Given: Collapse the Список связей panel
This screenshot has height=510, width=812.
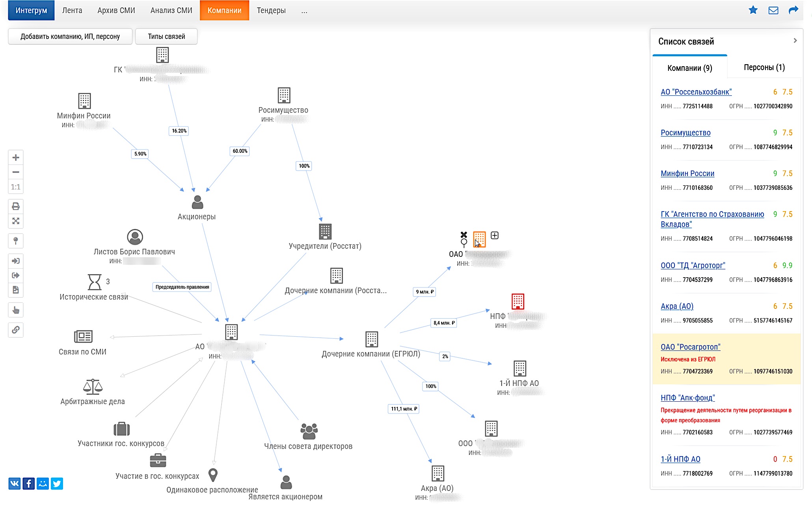Looking at the screenshot, I should click(795, 41).
